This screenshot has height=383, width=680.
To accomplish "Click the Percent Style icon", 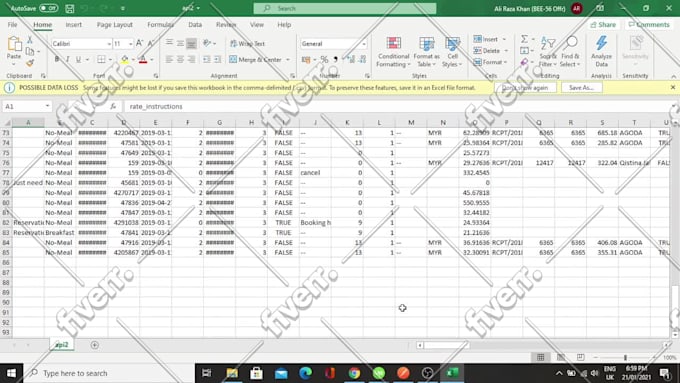I will coord(324,59).
